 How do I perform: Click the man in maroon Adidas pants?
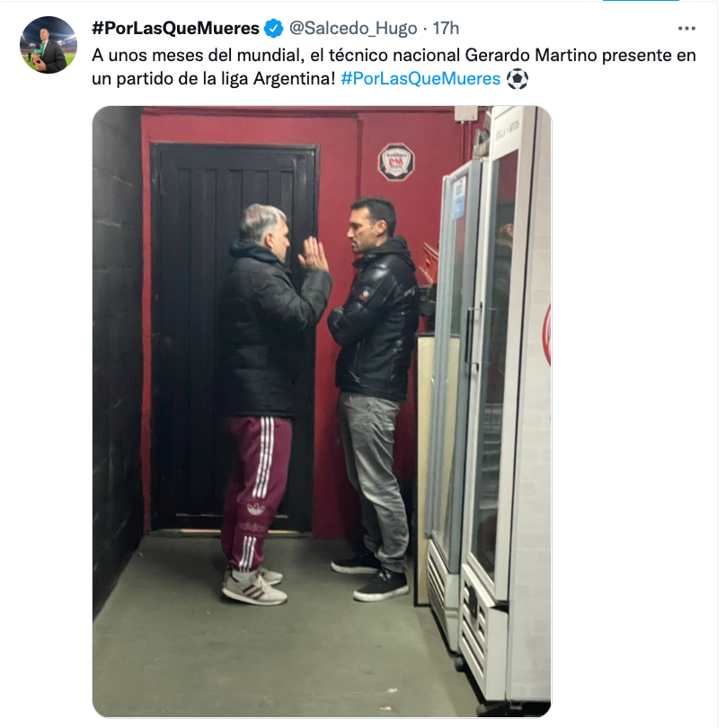pos(270,404)
